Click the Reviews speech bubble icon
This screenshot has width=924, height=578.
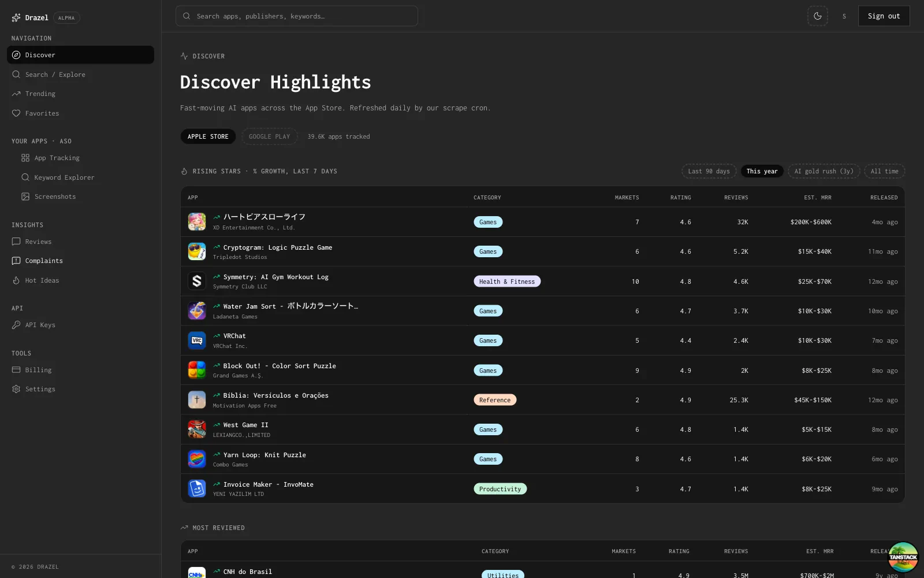coord(16,242)
